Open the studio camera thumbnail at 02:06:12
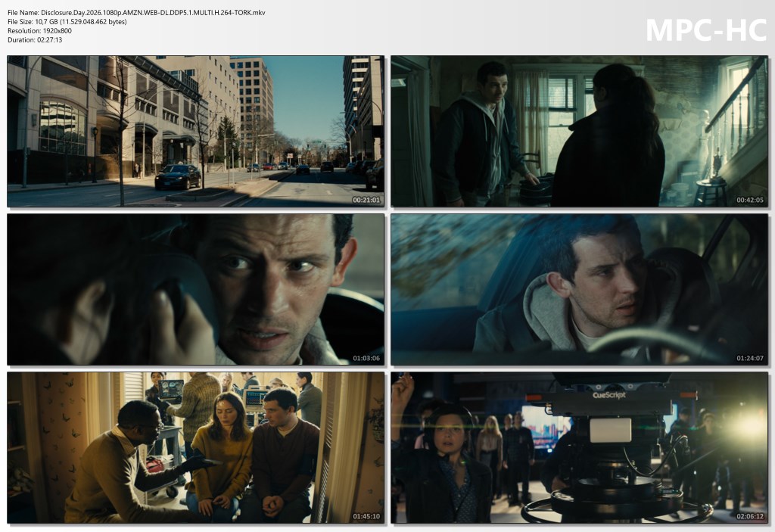The height and width of the screenshot is (532, 775). [579, 447]
